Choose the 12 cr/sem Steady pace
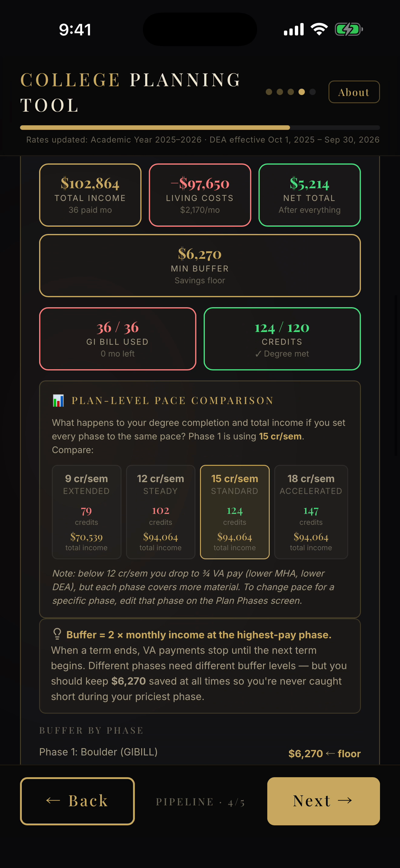This screenshot has height=868, width=400. click(x=161, y=512)
